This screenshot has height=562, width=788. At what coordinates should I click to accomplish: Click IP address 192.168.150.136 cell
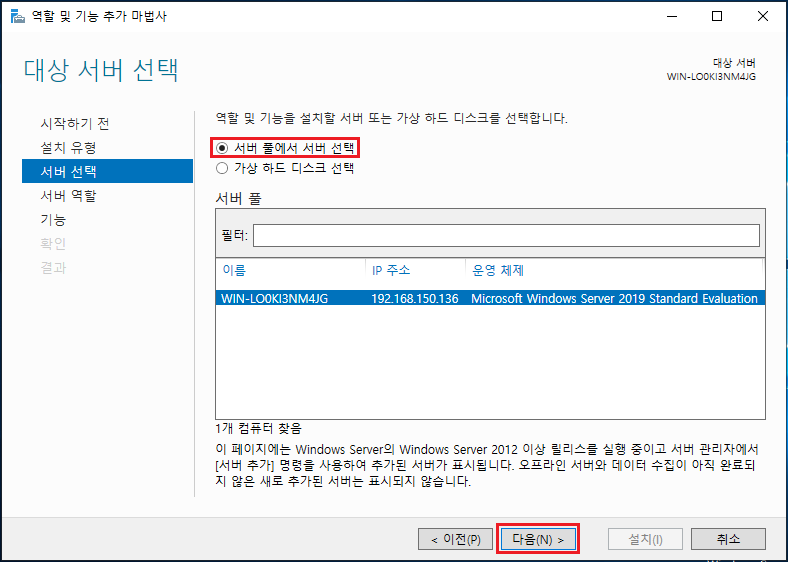415,299
